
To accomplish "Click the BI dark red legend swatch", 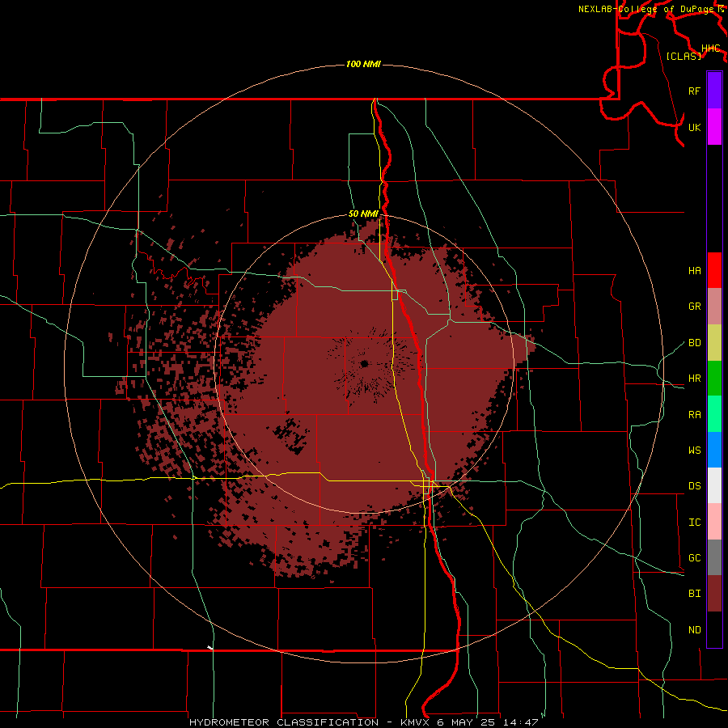I will (x=714, y=594).
